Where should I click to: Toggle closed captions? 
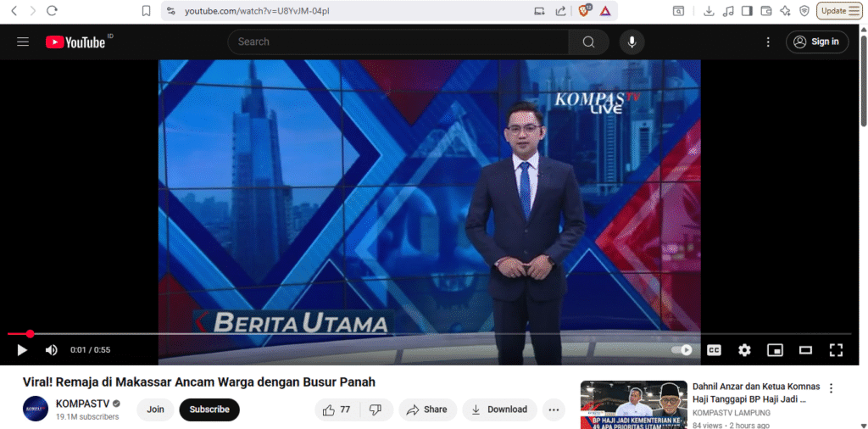714,350
